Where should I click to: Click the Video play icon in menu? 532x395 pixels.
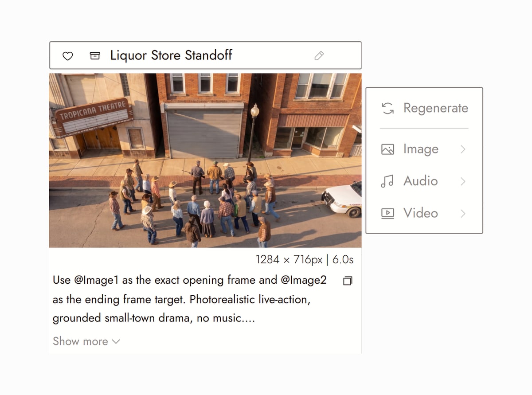[x=387, y=213]
